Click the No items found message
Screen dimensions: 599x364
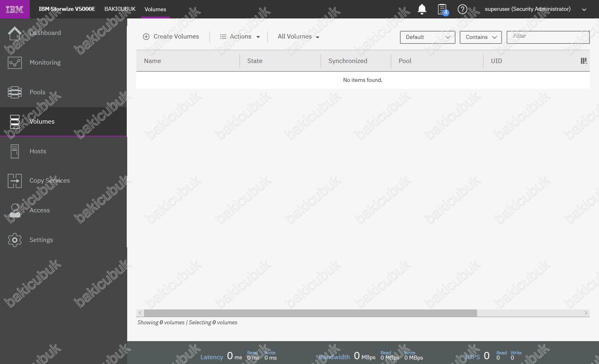point(363,80)
